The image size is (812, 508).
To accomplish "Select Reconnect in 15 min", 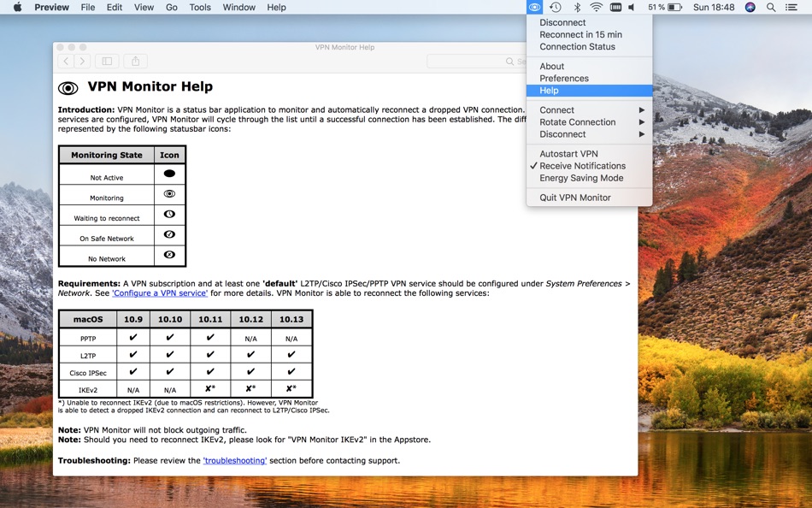I will pos(589,35).
